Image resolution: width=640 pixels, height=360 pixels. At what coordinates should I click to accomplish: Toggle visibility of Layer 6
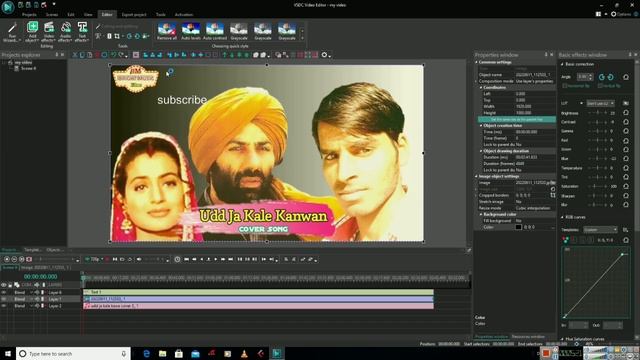pos(4,293)
